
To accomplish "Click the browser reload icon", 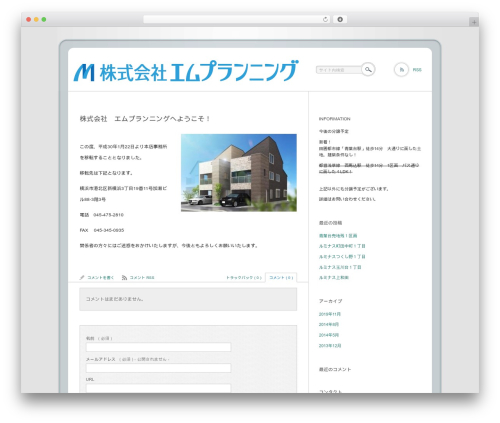I will tap(325, 19).
